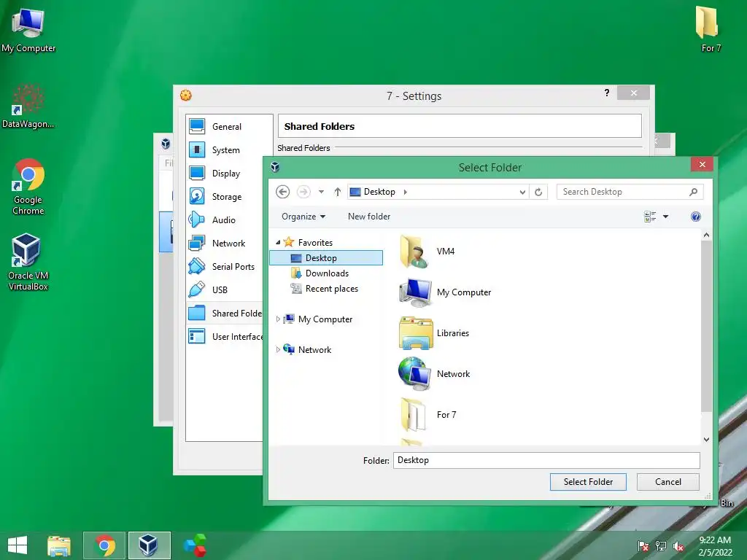This screenshot has width=747, height=560.
Task: Open view options dropdown arrow
Action: [665, 217]
